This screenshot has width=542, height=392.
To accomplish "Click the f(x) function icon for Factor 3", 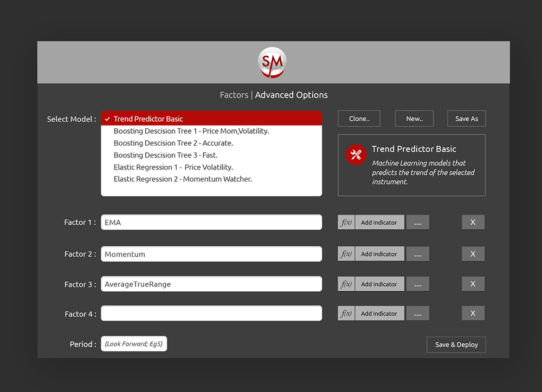I will pos(346,284).
